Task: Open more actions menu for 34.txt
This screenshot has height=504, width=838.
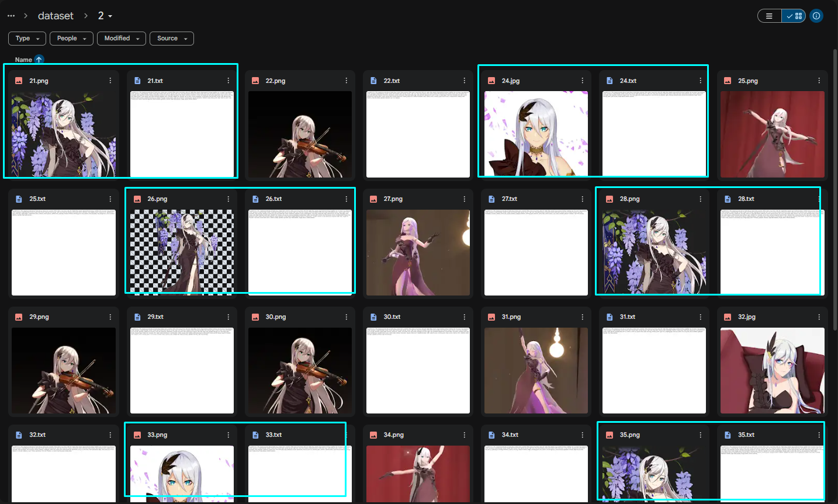Action: [582, 435]
